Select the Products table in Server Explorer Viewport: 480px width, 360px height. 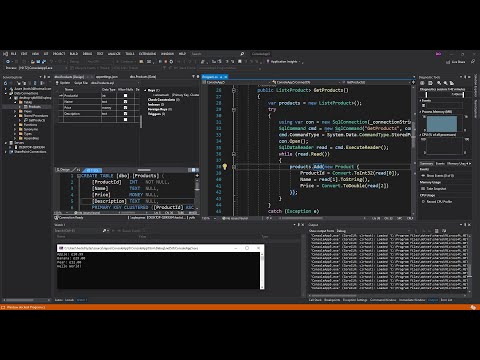[34, 107]
